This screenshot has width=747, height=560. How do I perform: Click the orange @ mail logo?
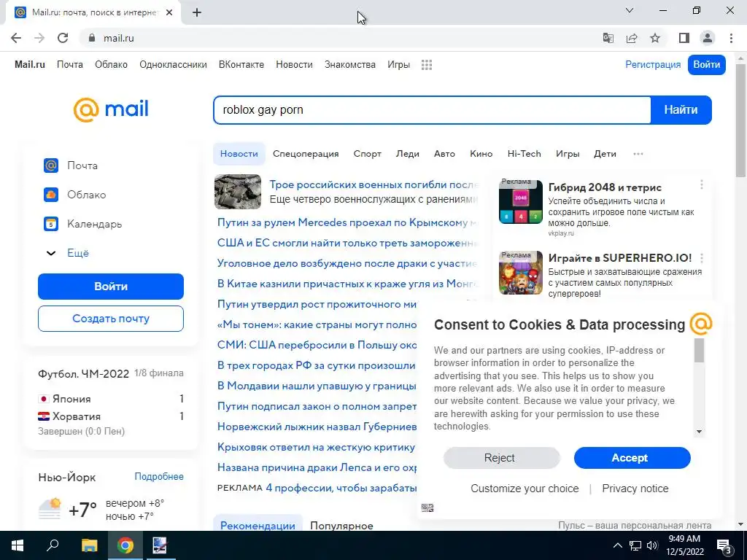(x=111, y=109)
